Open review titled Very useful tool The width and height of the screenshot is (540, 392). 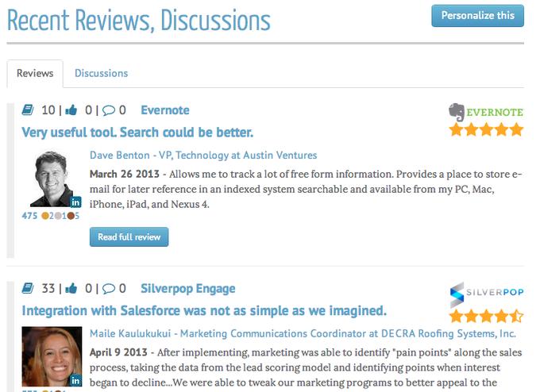coord(137,133)
